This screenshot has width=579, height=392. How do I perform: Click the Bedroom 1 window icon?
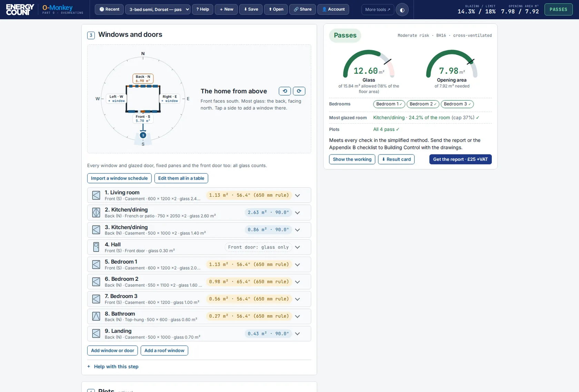96,264
